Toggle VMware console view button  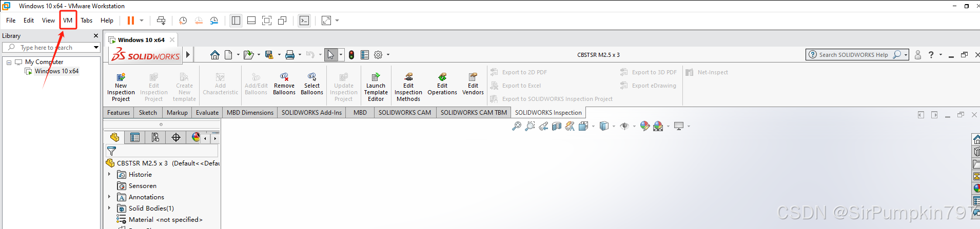tap(304, 20)
